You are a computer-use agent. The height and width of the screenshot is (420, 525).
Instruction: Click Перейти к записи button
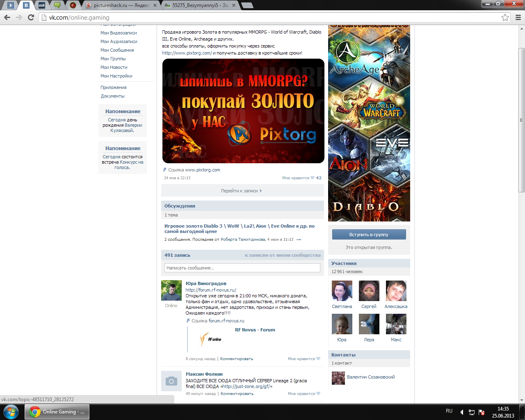tap(242, 190)
